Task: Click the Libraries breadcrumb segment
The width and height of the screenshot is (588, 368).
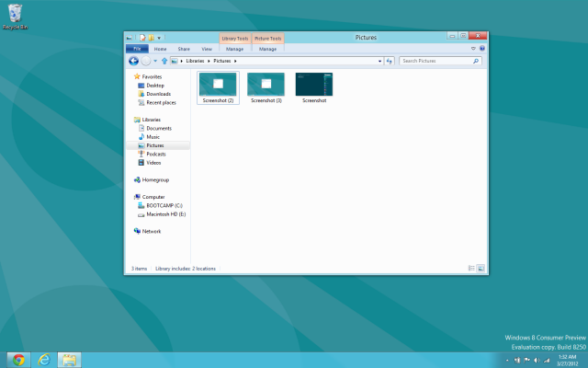Action: (x=195, y=61)
